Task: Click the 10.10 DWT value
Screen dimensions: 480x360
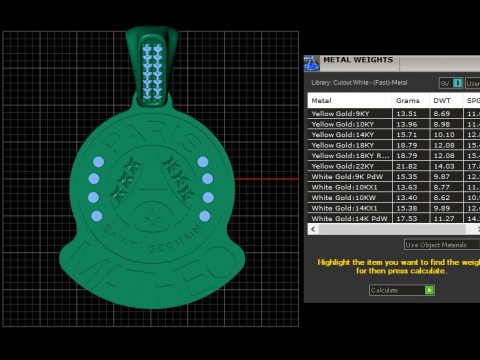Action: tap(444, 135)
